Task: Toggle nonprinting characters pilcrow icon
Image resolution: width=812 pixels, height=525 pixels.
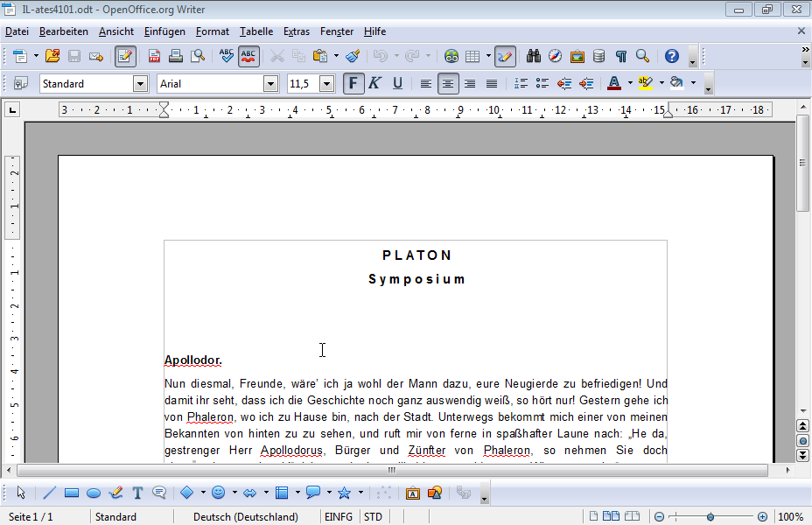Action: point(621,56)
